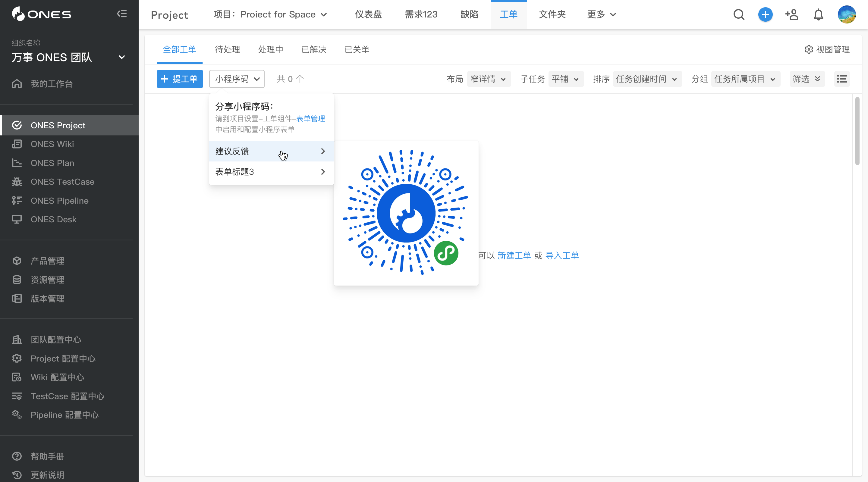Viewport: 868px width, 482px height.
Task: Open ONES Pipeline in the sidebar
Action: (69, 201)
